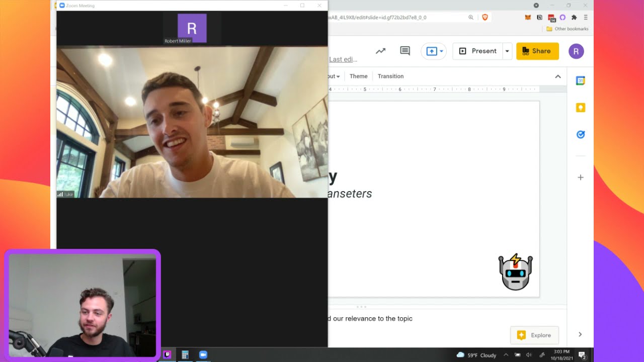Open the MetaMask fox extension
644x362 pixels.
pos(528,17)
